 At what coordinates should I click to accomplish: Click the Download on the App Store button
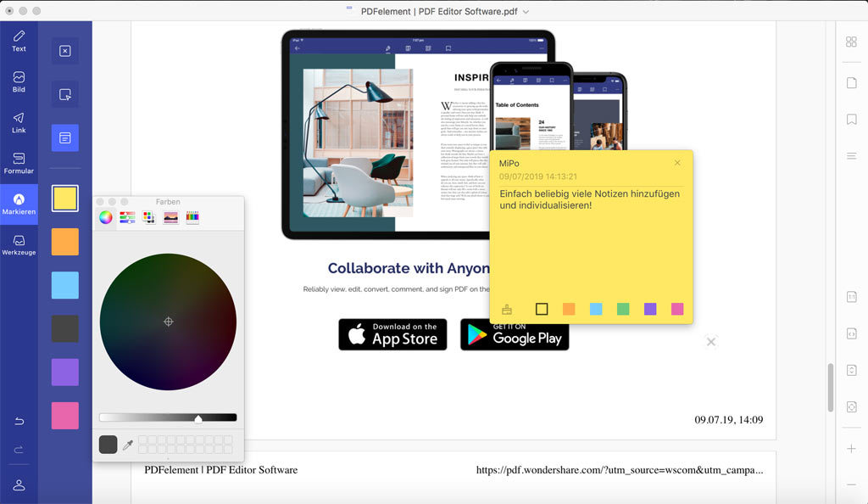(392, 334)
